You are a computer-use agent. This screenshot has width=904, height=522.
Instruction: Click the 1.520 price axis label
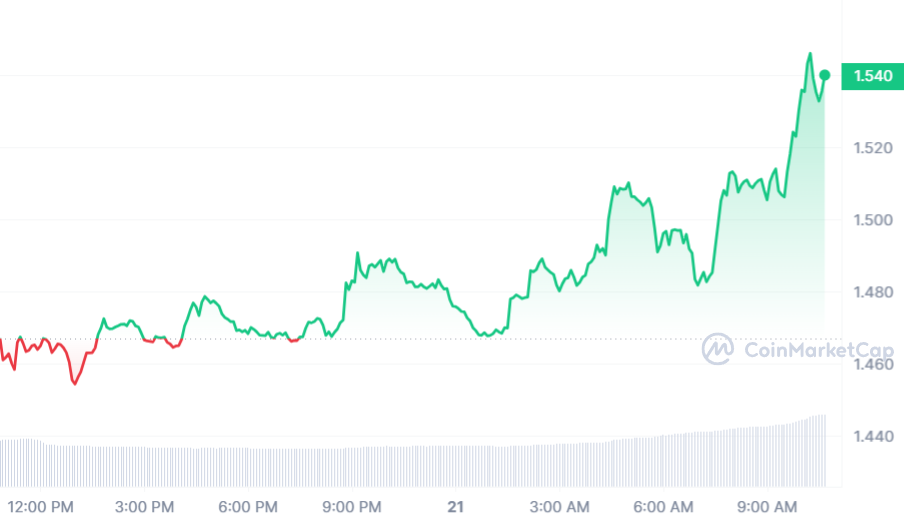coord(873,148)
